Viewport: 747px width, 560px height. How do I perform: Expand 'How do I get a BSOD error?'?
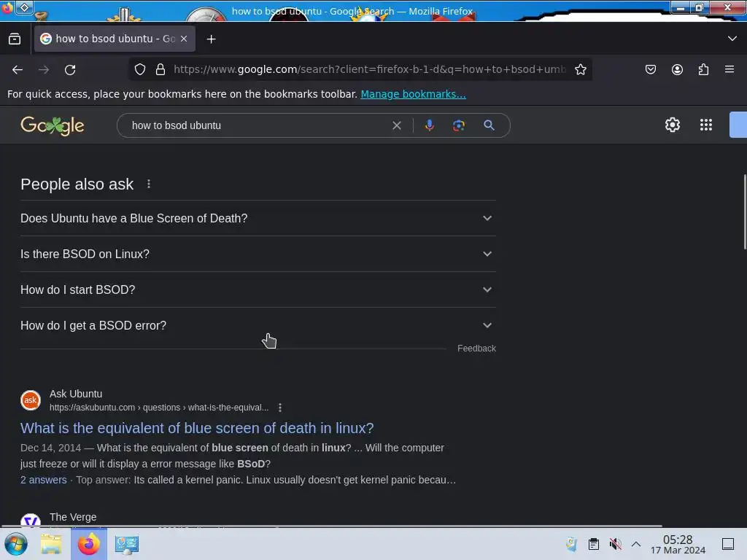258,325
